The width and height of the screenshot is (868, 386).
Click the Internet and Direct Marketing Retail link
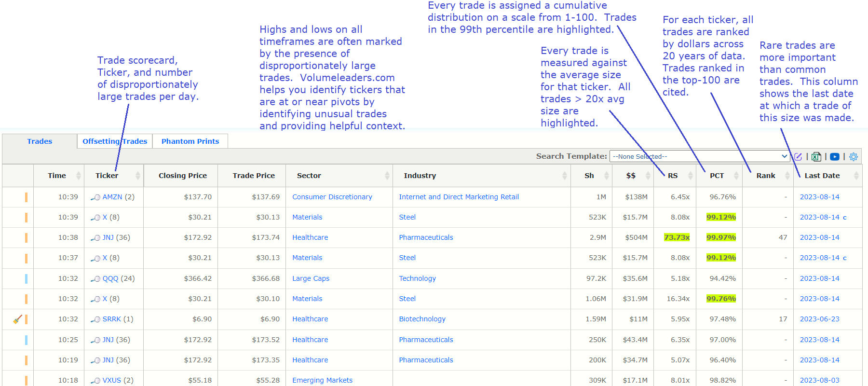(459, 197)
